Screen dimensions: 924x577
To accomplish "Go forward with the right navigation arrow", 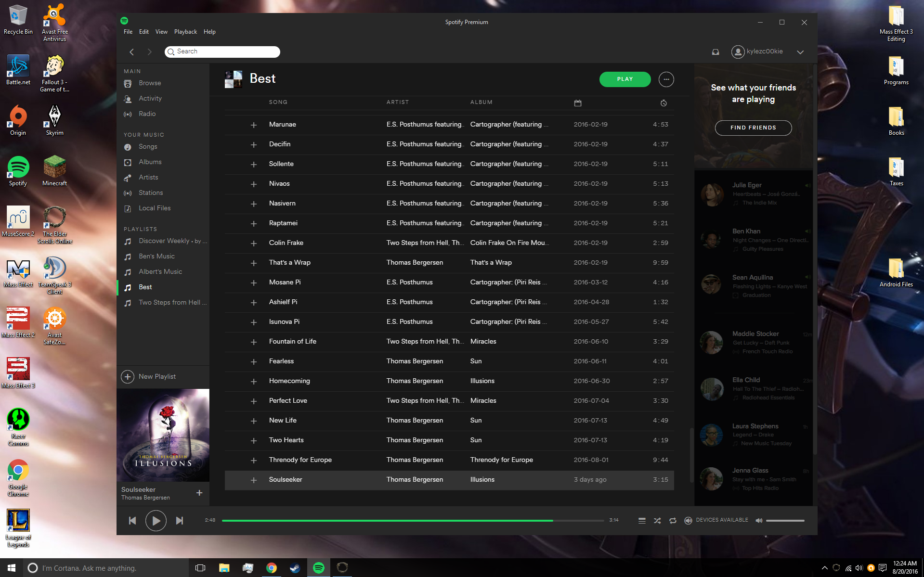I will pos(149,52).
